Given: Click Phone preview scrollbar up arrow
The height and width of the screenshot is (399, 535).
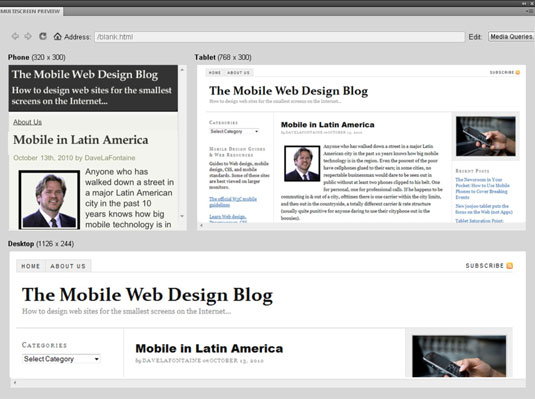Looking at the screenshot, I should [182, 70].
